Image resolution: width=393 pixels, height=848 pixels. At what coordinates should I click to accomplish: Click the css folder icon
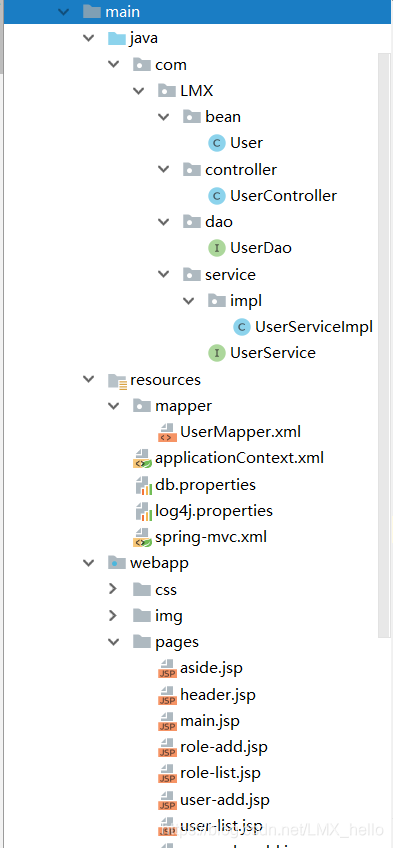pos(142,589)
